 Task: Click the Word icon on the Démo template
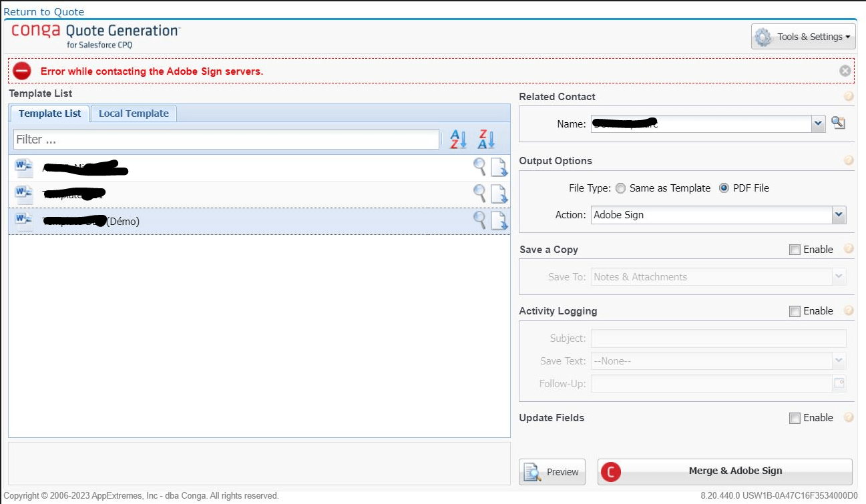(x=23, y=220)
